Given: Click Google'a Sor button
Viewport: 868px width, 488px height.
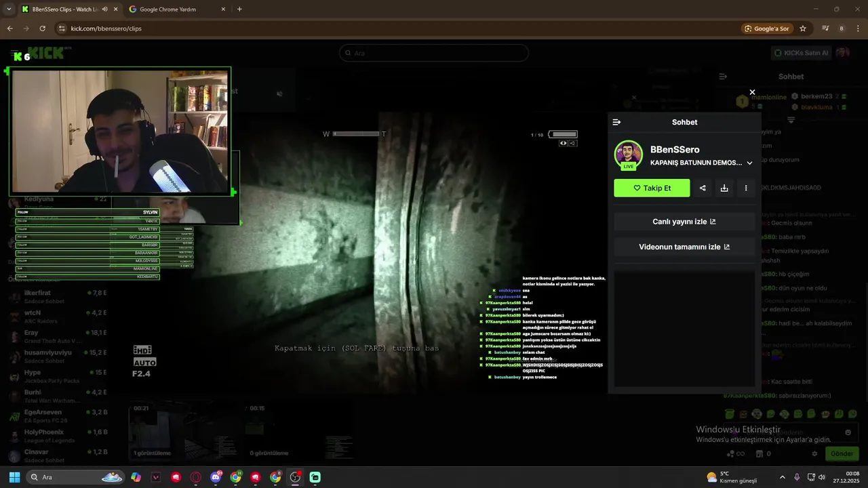Looking at the screenshot, I should point(767,28).
